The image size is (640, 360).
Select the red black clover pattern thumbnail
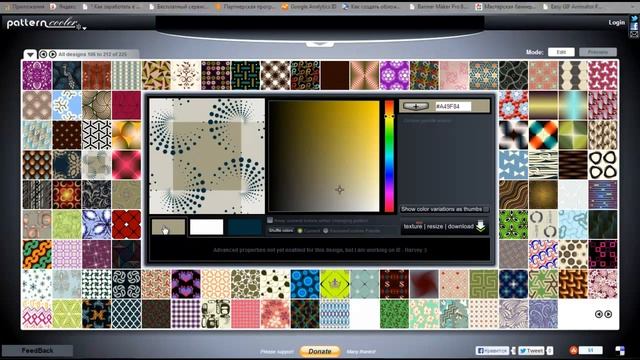127,224
